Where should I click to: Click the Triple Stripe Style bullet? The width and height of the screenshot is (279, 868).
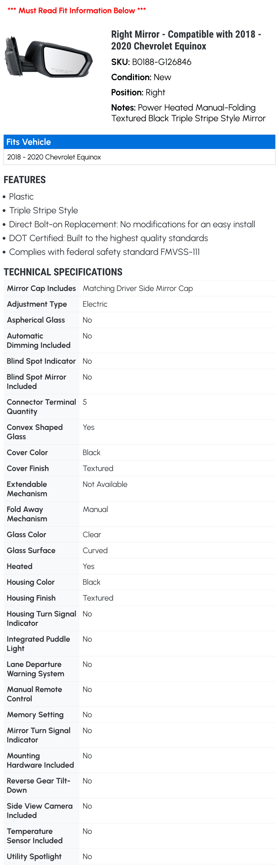pyautogui.click(x=44, y=210)
